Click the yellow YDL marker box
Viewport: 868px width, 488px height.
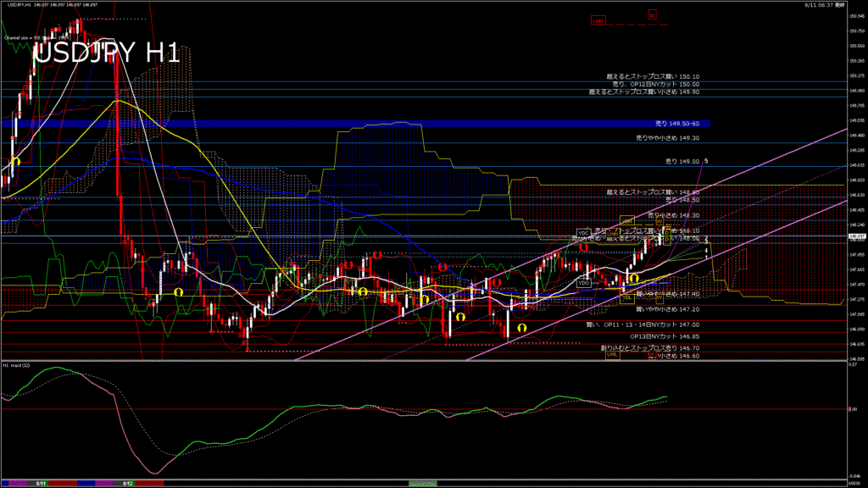pyautogui.click(x=628, y=298)
